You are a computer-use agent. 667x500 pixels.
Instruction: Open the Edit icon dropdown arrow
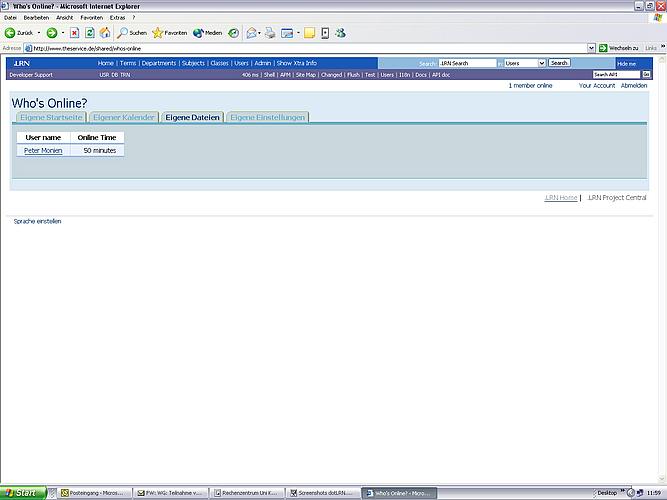(298, 33)
